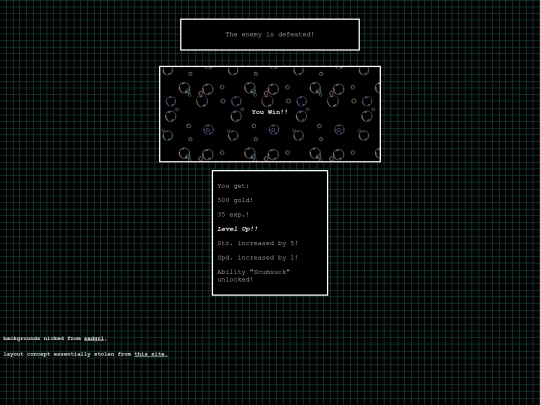The image size is (540, 405).
Task: Click the "35 exp.!" reward line
Action: pyautogui.click(x=233, y=215)
